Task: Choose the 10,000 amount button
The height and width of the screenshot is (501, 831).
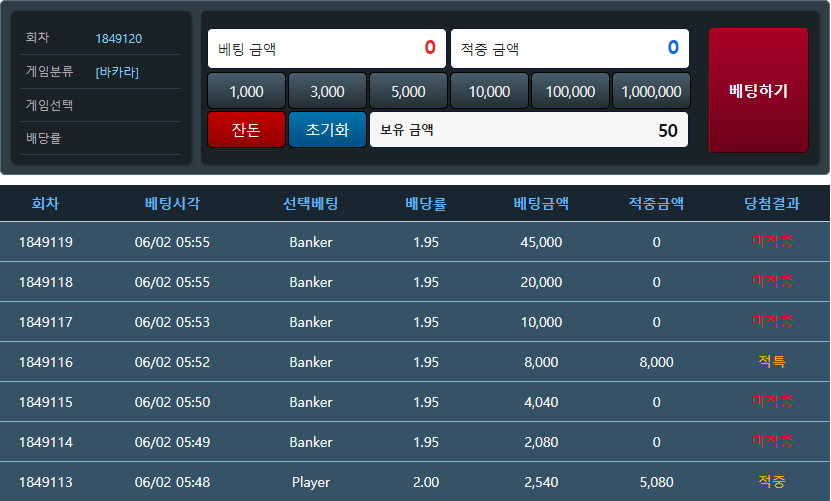Action: point(490,91)
